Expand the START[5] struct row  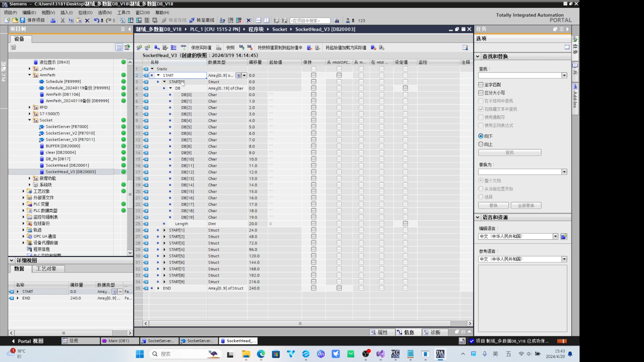click(x=164, y=256)
